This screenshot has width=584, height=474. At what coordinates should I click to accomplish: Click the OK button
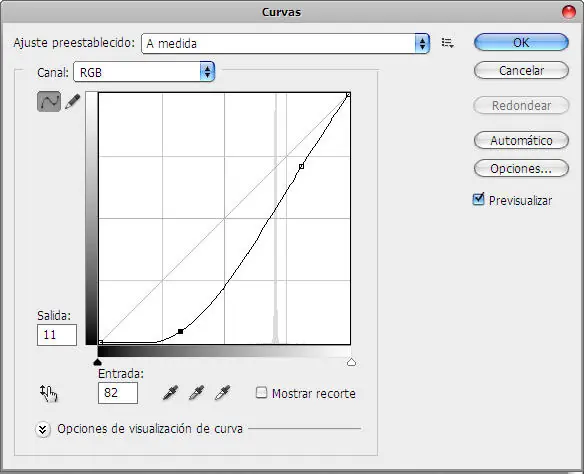tap(521, 42)
